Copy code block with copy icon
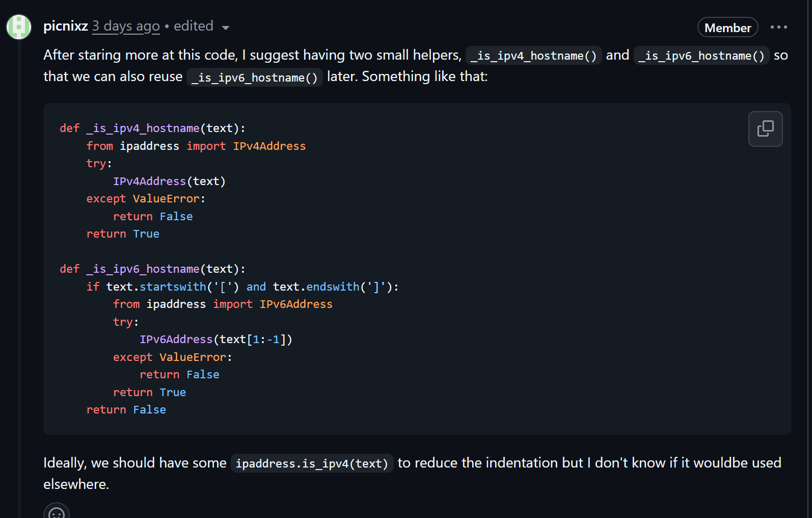The width and height of the screenshot is (812, 518). pos(765,129)
